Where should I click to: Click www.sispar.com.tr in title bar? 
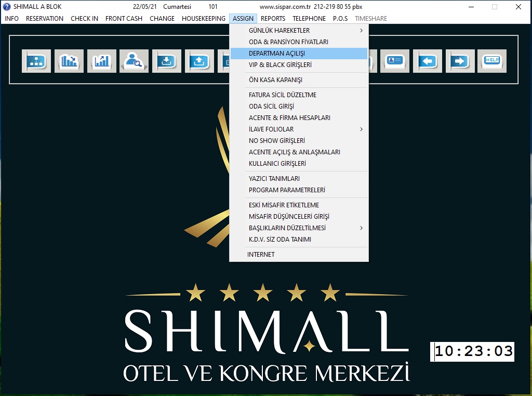[285, 7]
